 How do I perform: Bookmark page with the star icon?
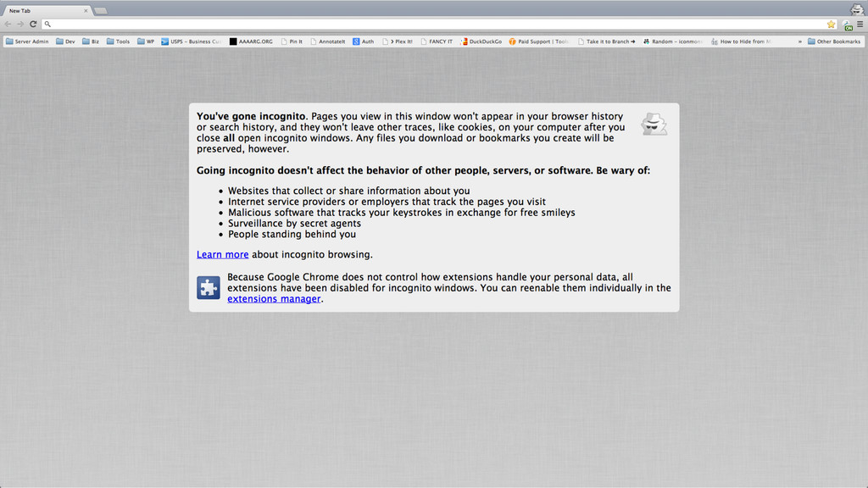click(x=831, y=24)
